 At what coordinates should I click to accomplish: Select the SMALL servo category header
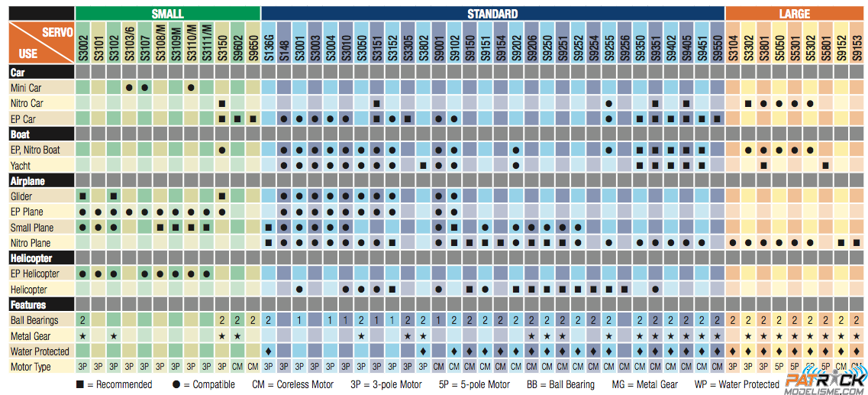[167, 14]
